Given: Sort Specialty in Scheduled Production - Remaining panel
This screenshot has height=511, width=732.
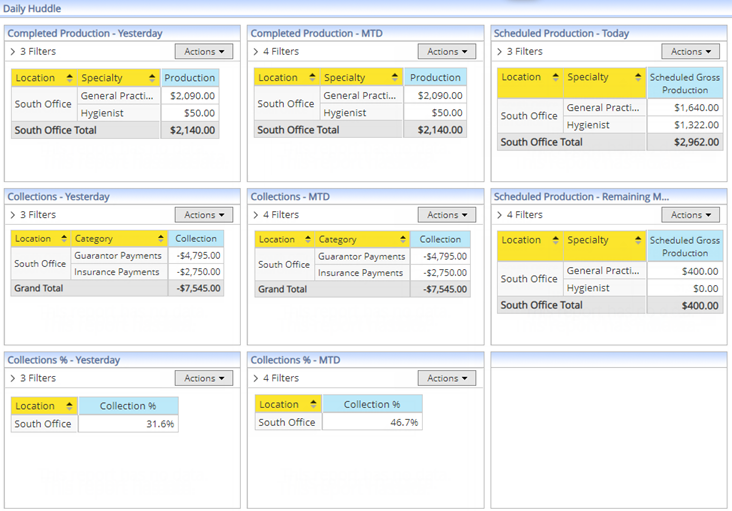Looking at the screenshot, I should pyautogui.click(x=638, y=241).
